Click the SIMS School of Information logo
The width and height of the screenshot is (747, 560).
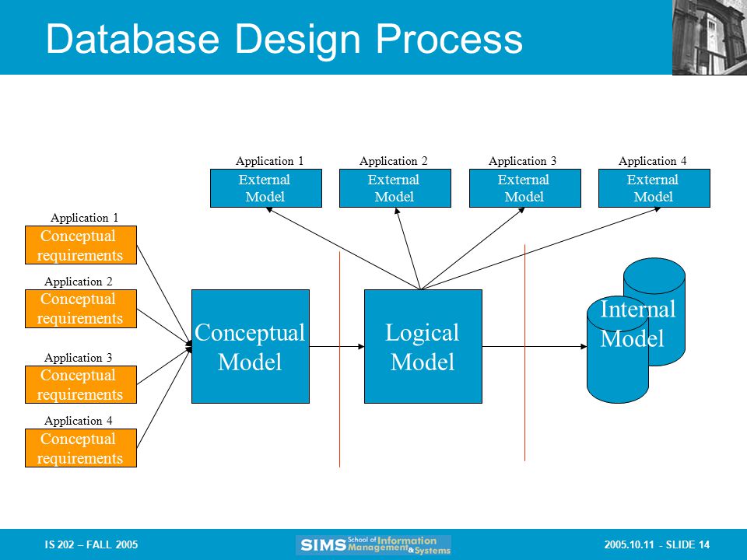click(x=373, y=544)
